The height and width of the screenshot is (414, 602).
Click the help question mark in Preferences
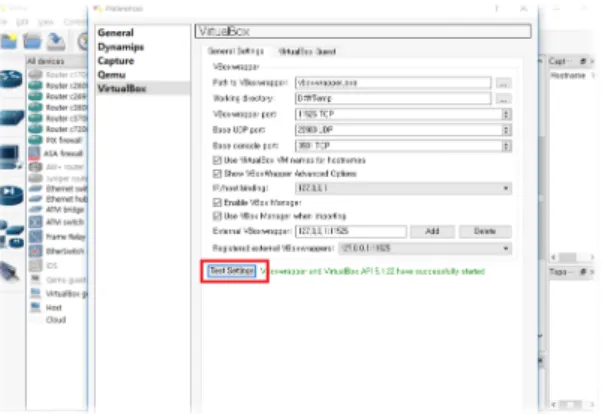pyautogui.click(x=497, y=8)
